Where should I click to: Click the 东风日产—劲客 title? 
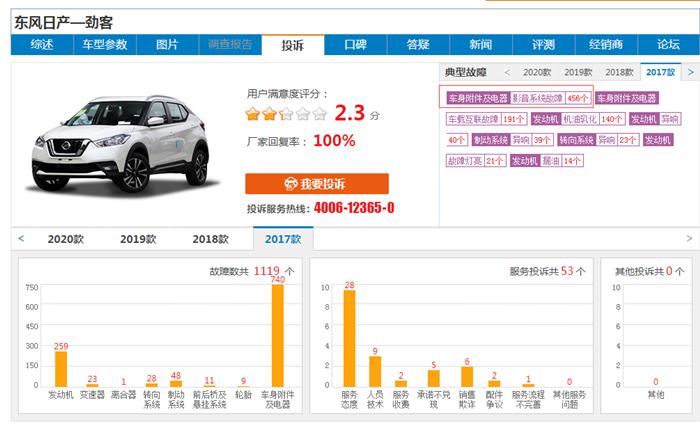63,22
